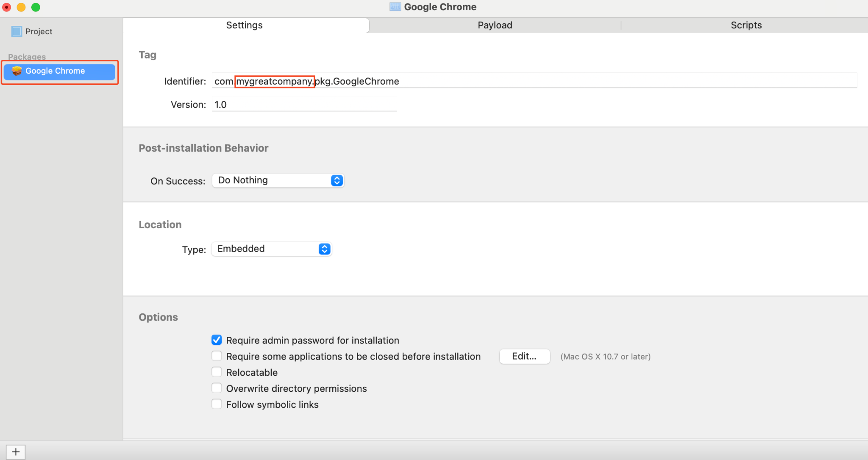Image resolution: width=868 pixels, height=460 pixels.
Task: Enable Overwrite directory permissions
Action: [217, 388]
